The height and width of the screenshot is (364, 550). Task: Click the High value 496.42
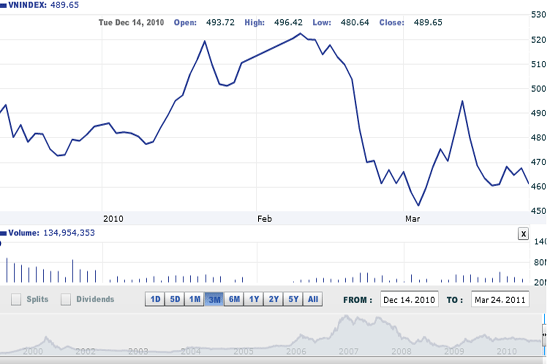288,22
